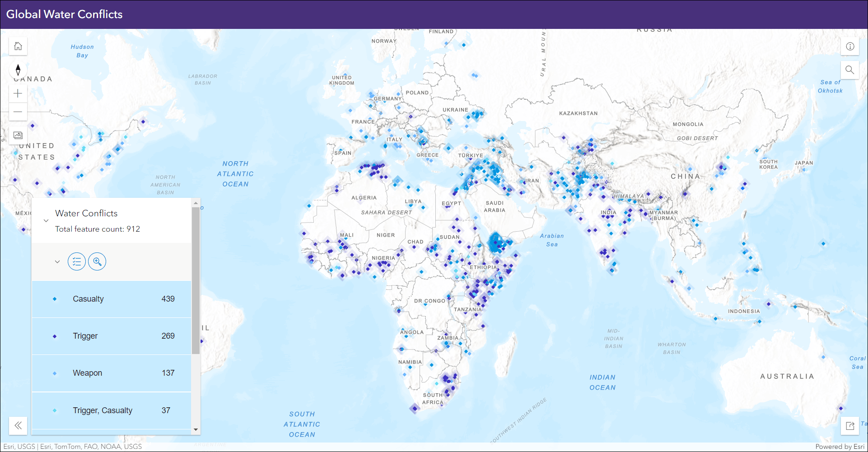Click the scrollbar down arrow in panel

(x=196, y=429)
